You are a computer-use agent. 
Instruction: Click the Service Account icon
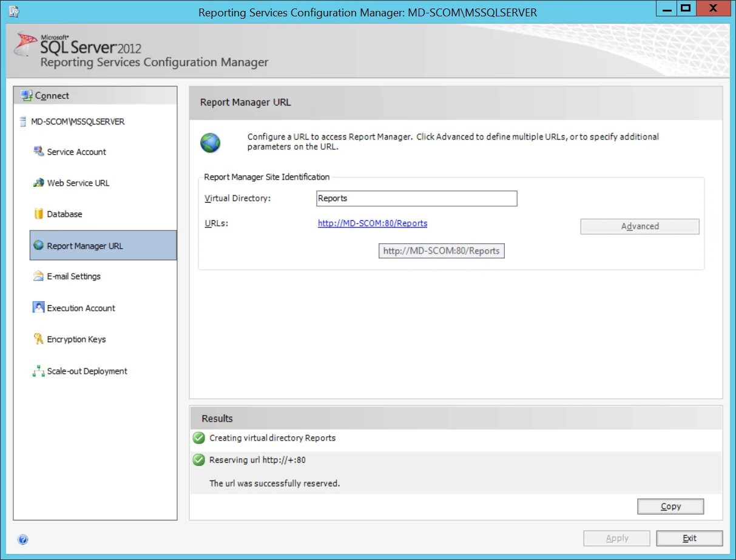39,151
